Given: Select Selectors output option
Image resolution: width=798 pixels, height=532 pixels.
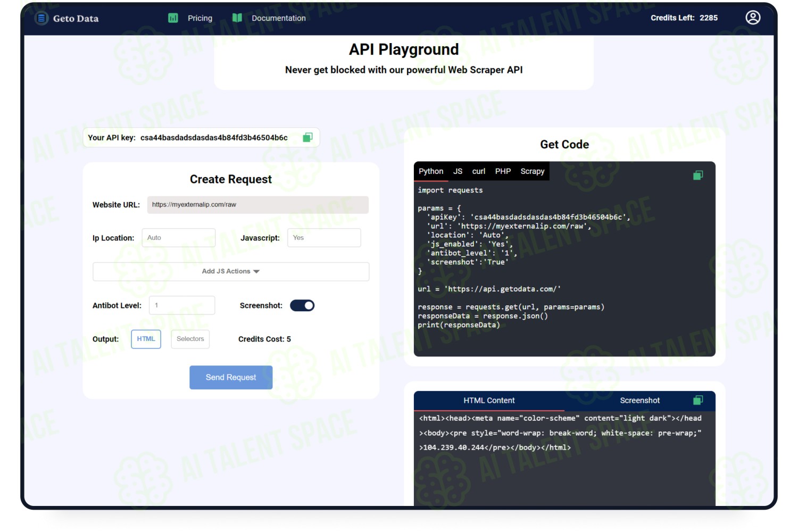Looking at the screenshot, I should [190, 339].
